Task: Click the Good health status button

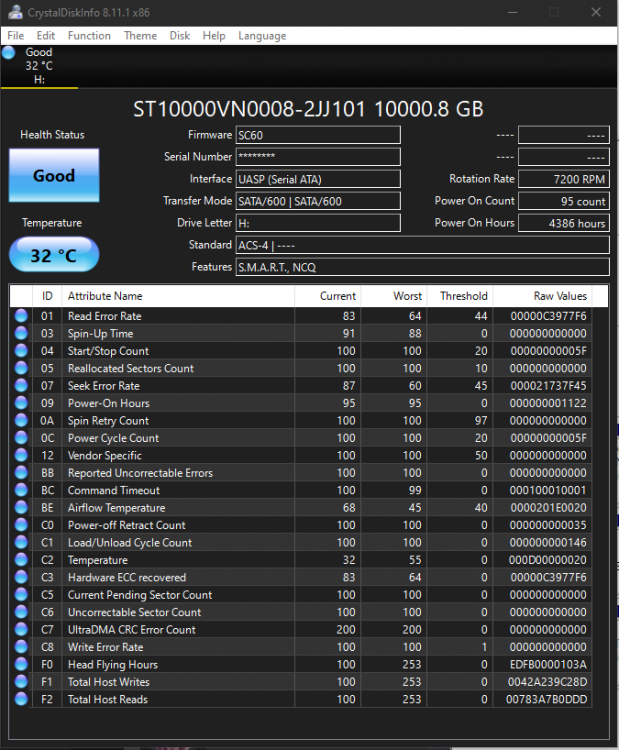Action: click(x=54, y=176)
